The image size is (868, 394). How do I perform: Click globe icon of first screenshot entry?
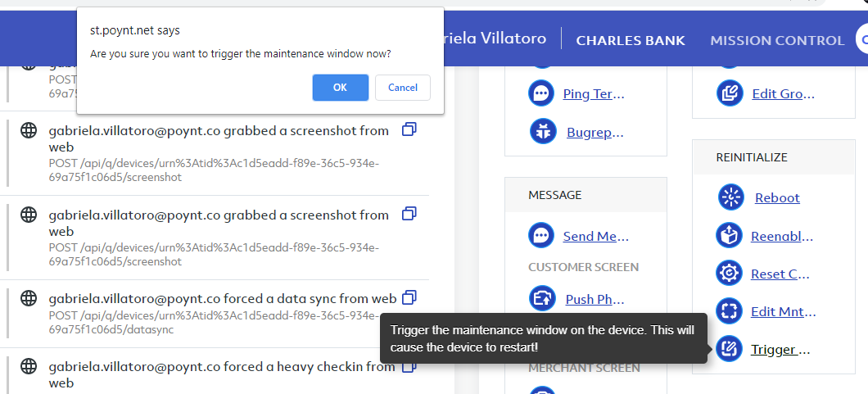pyautogui.click(x=29, y=130)
